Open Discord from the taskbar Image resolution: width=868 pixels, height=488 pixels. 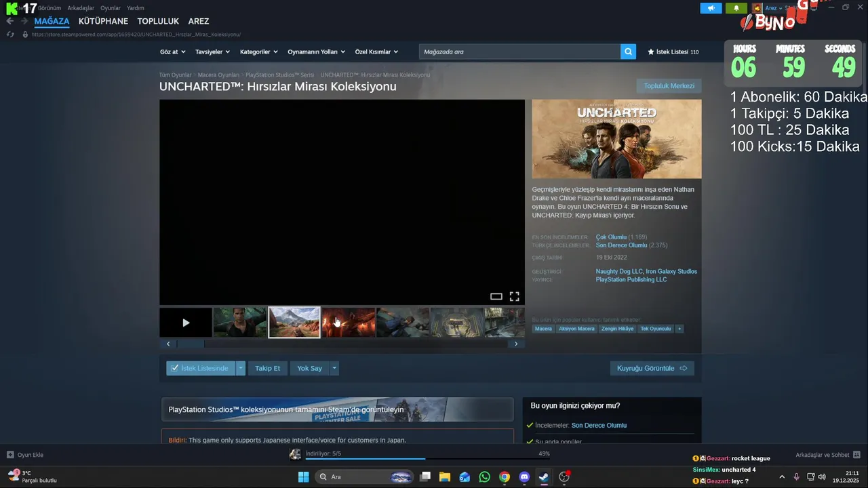click(524, 477)
